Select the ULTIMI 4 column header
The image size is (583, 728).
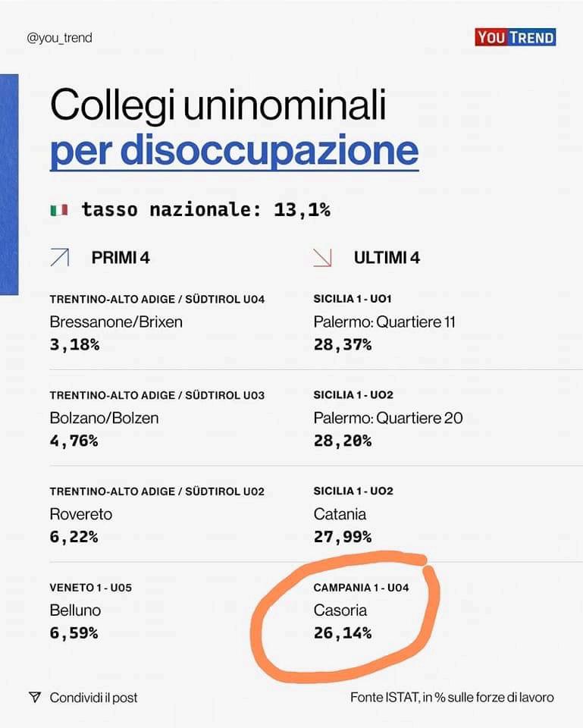pos(387,258)
